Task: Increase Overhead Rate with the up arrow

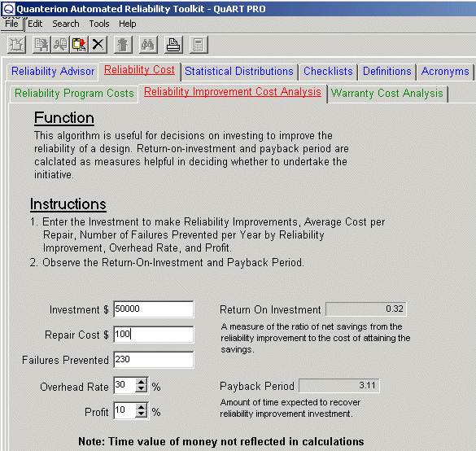Action: [141, 382]
